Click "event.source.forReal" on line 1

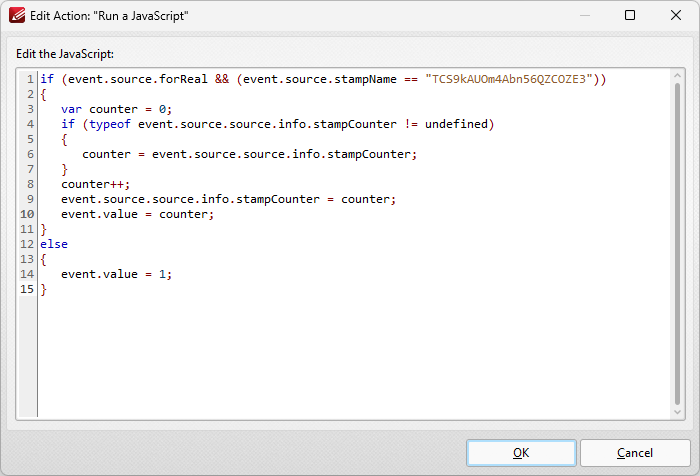pos(138,79)
